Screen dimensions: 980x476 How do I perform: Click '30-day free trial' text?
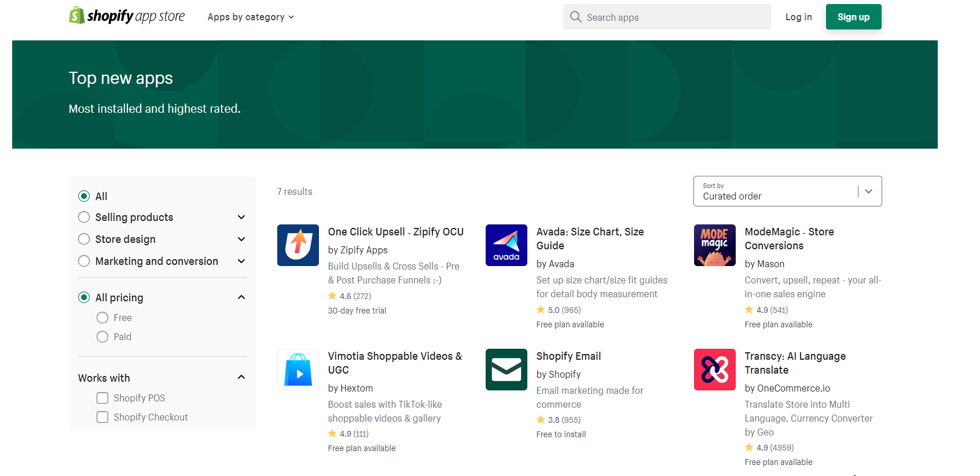click(357, 311)
